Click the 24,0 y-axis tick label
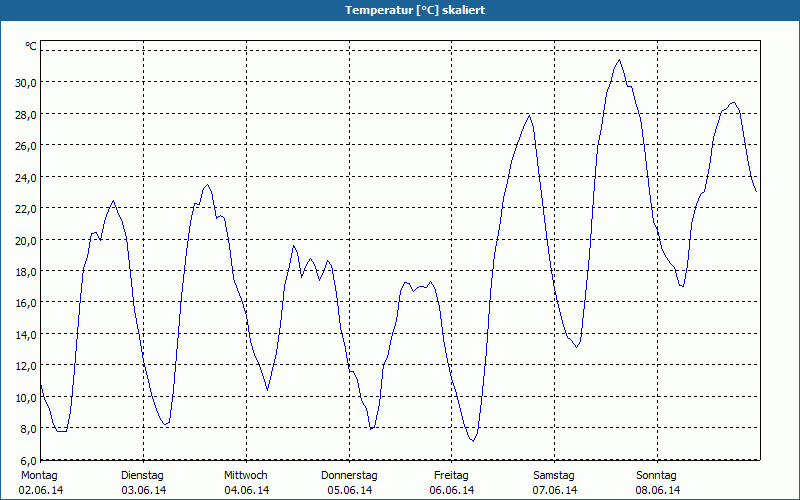Image resolution: width=800 pixels, height=500 pixels. tap(25, 177)
